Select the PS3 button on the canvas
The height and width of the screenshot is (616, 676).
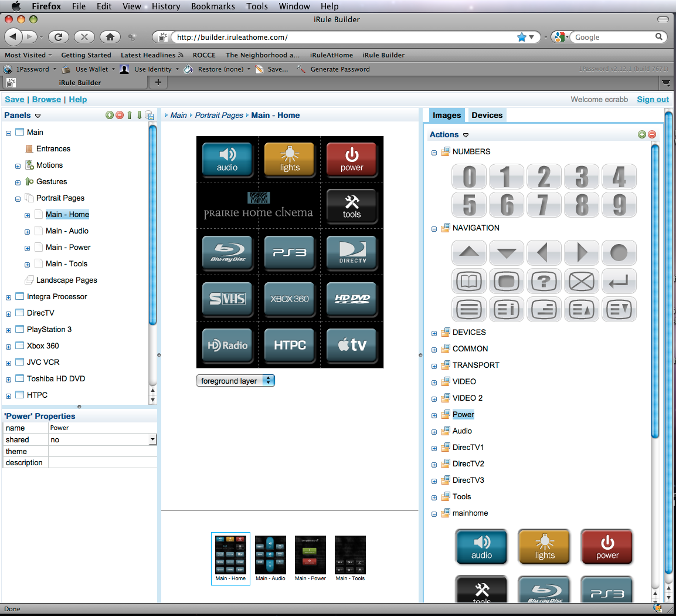pos(289,253)
